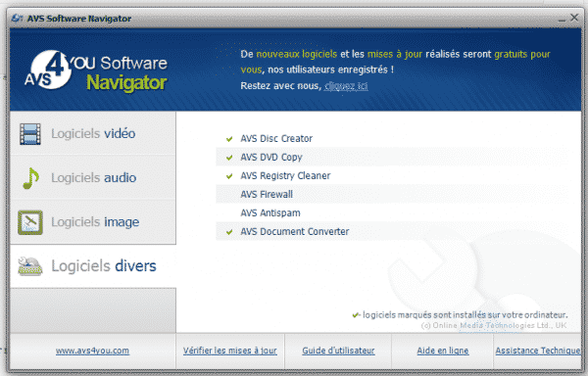Click Assistance Technique link
Viewport: 588px width, 376px height.
pyautogui.click(x=538, y=351)
